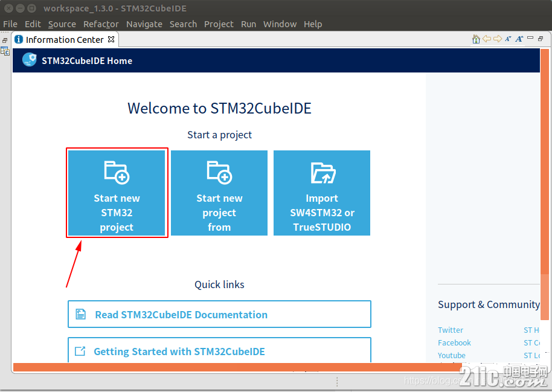Go back with the left arrow icon
Viewport: 552px width, 392px height.
tap(487, 39)
